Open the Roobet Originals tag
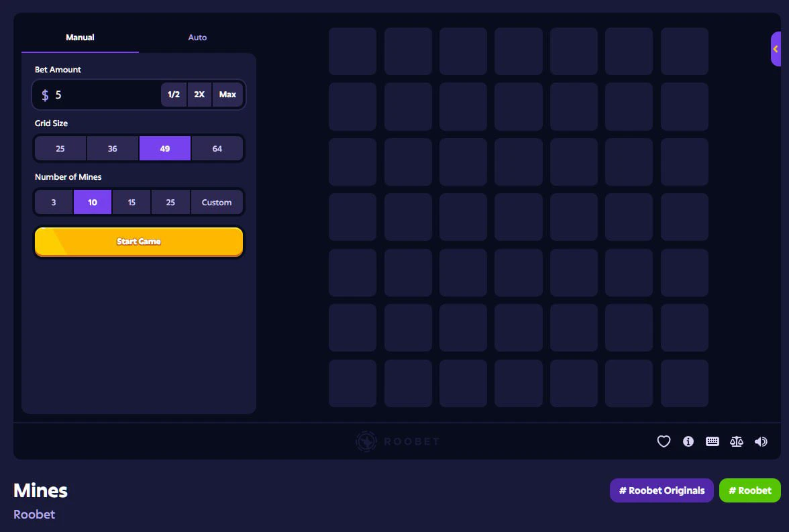The width and height of the screenshot is (789, 532). [662, 490]
